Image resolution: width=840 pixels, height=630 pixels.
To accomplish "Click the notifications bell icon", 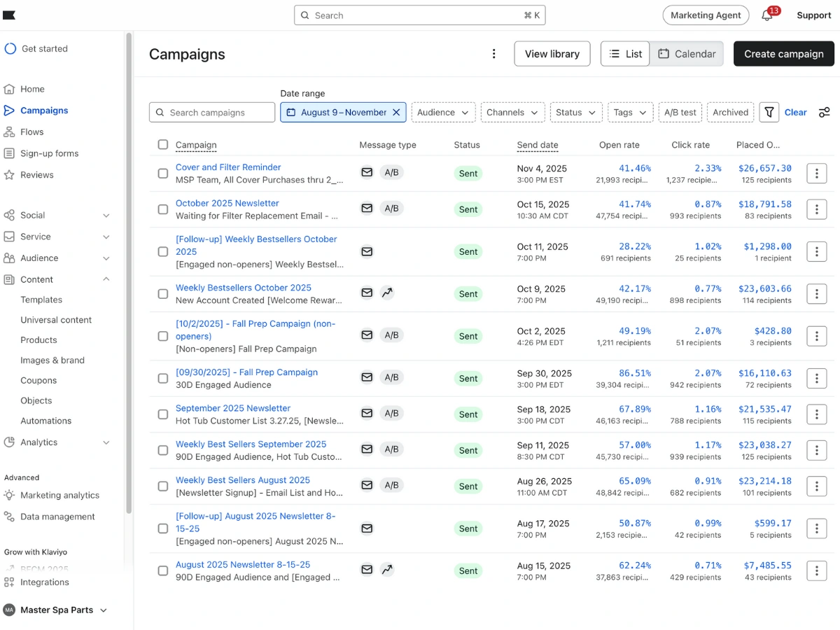I will pos(767,15).
